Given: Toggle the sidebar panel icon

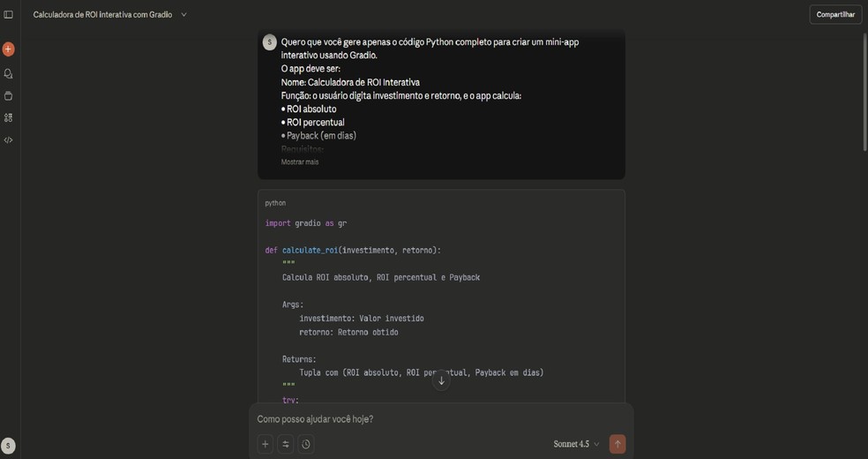Looking at the screenshot, I should (9, 14).
